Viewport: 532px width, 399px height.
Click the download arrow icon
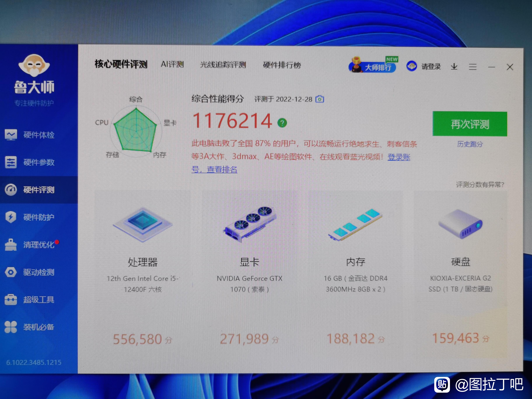(454, 67)
